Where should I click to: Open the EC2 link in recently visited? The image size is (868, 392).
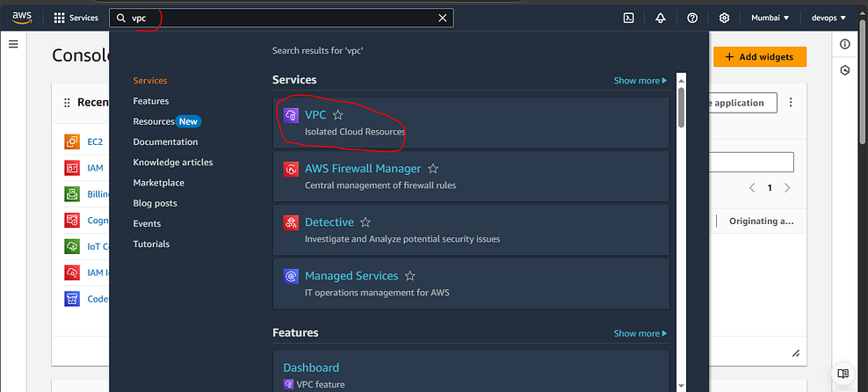pos(95,142)
